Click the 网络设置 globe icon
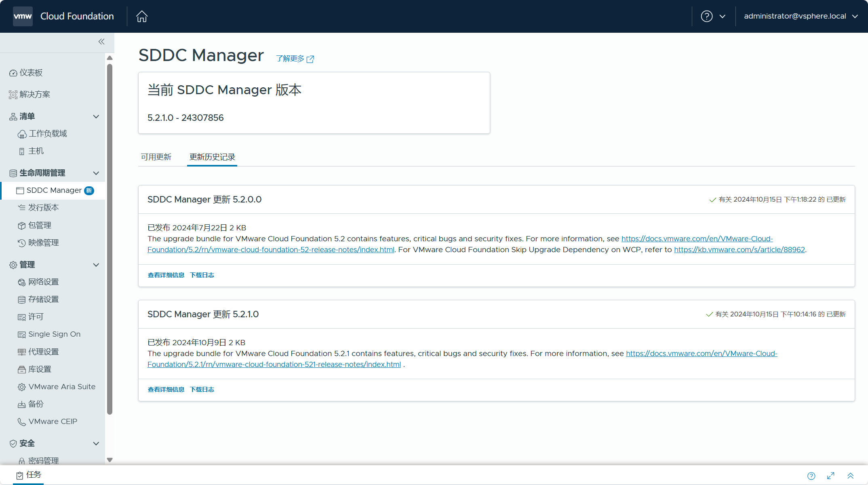This screenshot has width=868, height=485. tap(22, 283)
